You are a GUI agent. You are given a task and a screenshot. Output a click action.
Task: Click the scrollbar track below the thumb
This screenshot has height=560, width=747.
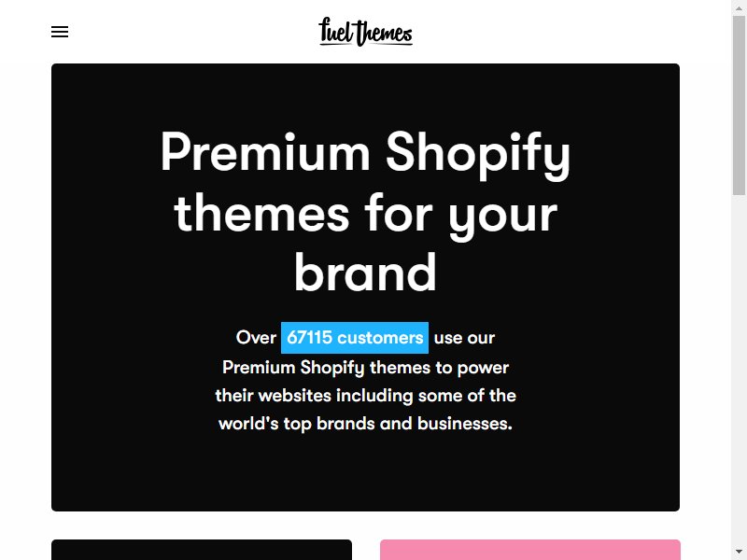(739, 371)
